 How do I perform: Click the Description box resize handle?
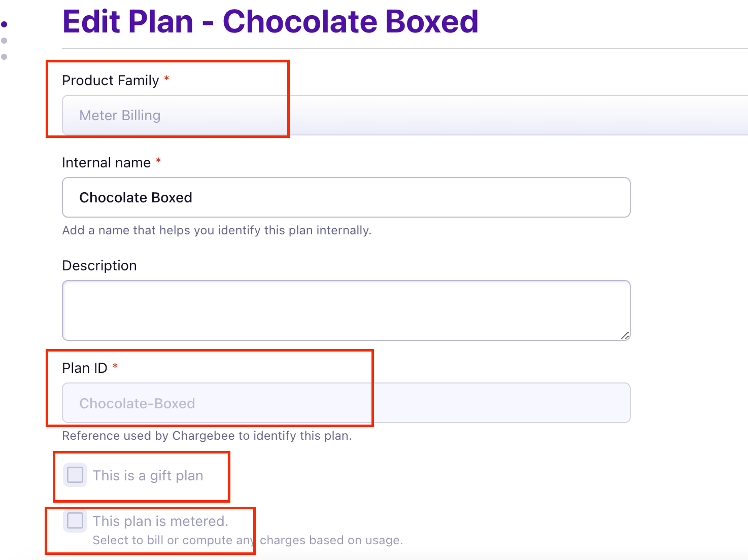[625, 335]
